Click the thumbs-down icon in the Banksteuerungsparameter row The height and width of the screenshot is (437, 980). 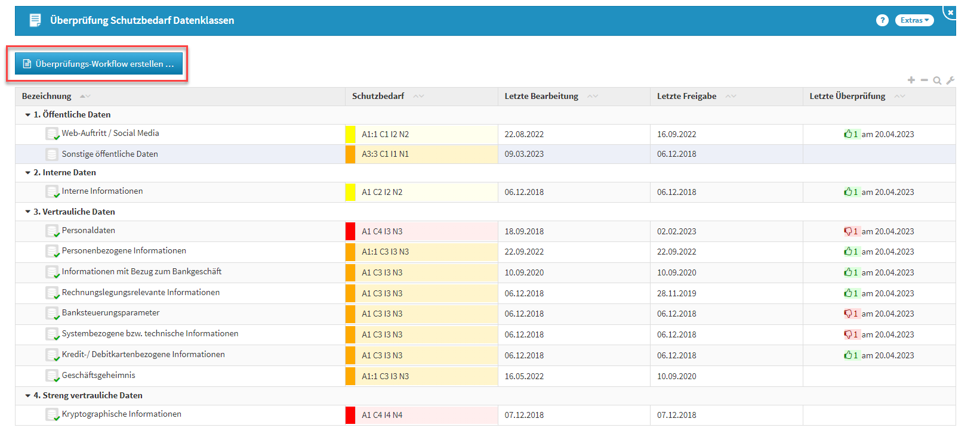point(848,314)
